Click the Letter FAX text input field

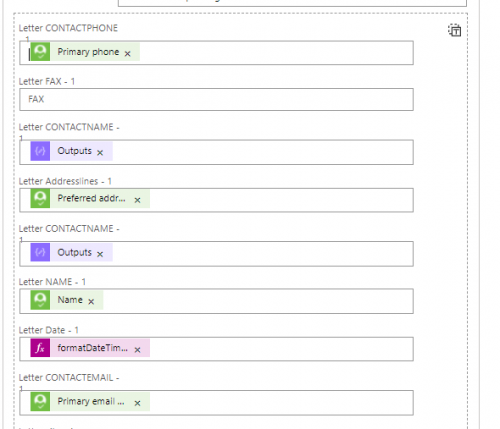click(216, 99)
